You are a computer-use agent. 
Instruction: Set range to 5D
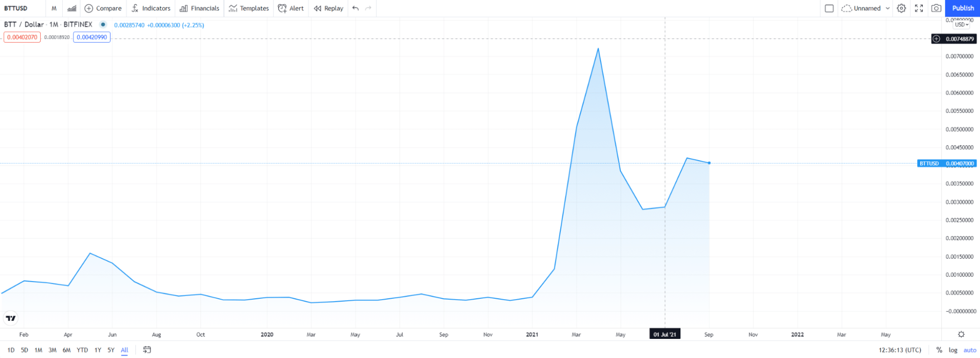(x=25, y=350)
